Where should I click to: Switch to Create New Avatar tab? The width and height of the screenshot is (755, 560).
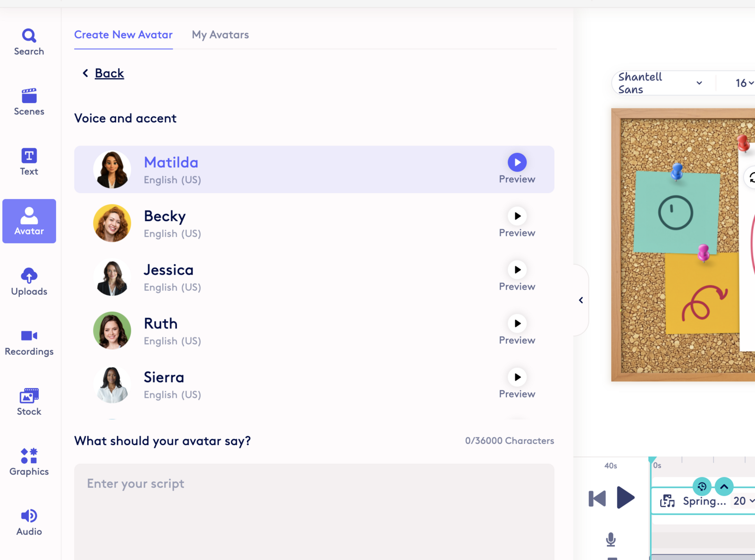(123, 35)
